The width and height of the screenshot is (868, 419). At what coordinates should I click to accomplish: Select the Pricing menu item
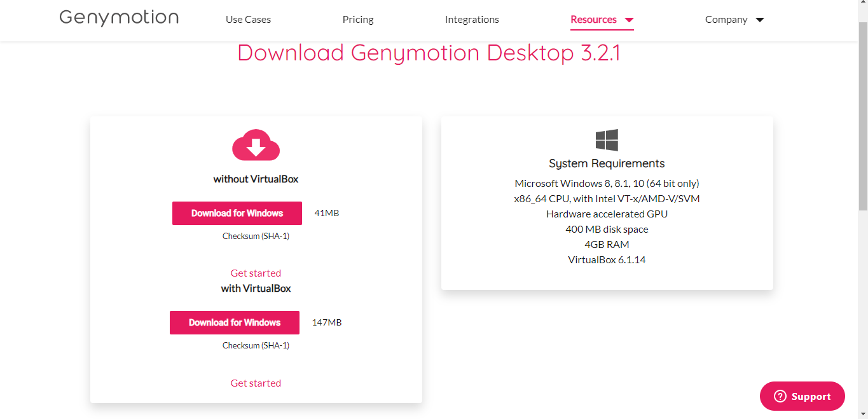click(357, 19)
